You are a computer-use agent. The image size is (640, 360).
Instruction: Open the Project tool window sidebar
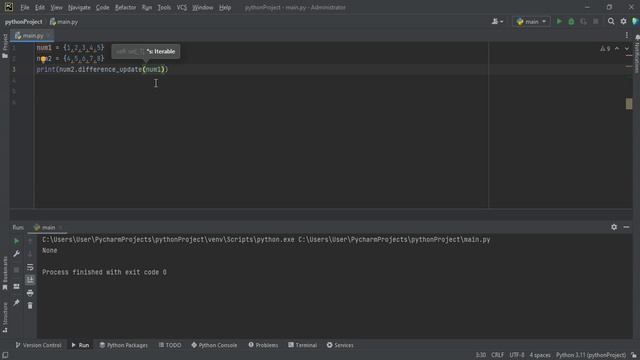point(5,46)
